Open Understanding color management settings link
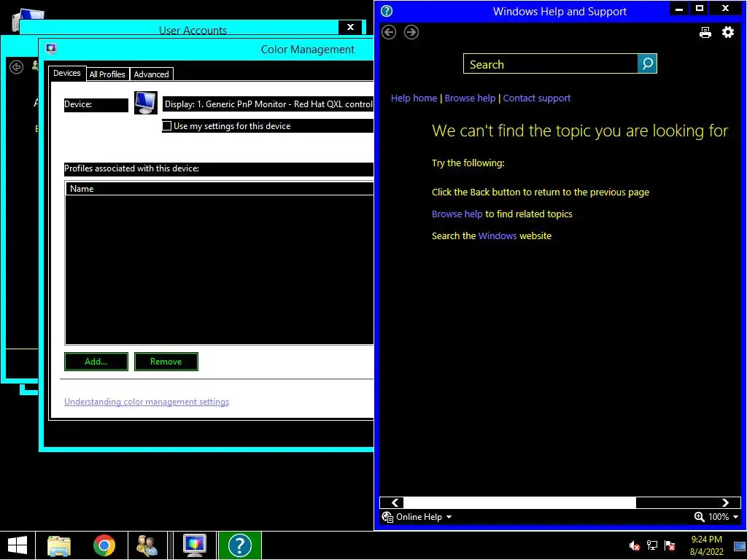 point(147,402)
